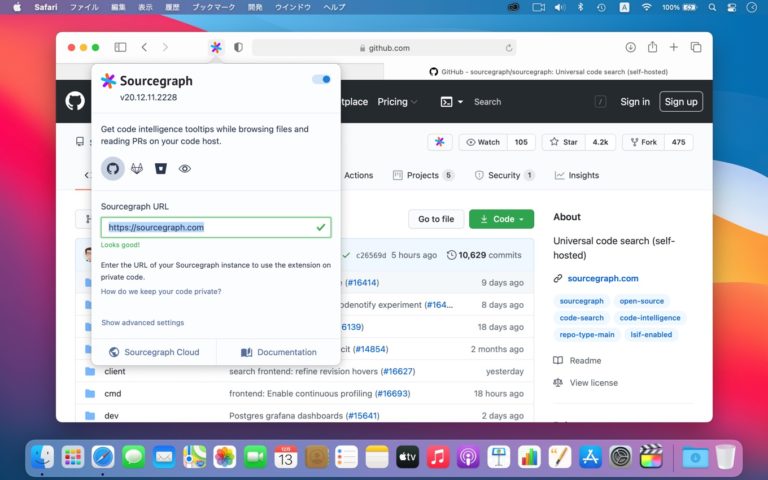Open the View license link
This screenshot has height=480, width=768.
[585, 383]
